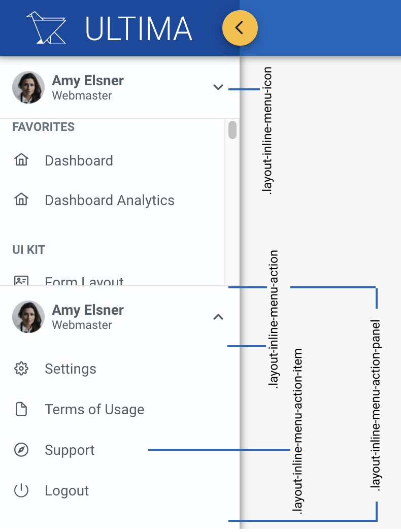401x532 pixels.
Task: Click the Logout power icon
Action: (21, 490)
